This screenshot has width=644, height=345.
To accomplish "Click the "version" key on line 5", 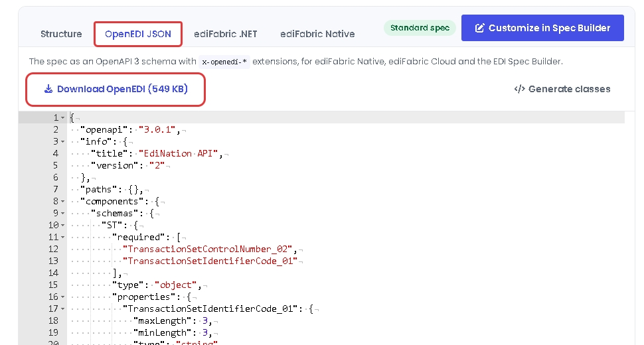I will pos(115,165).
